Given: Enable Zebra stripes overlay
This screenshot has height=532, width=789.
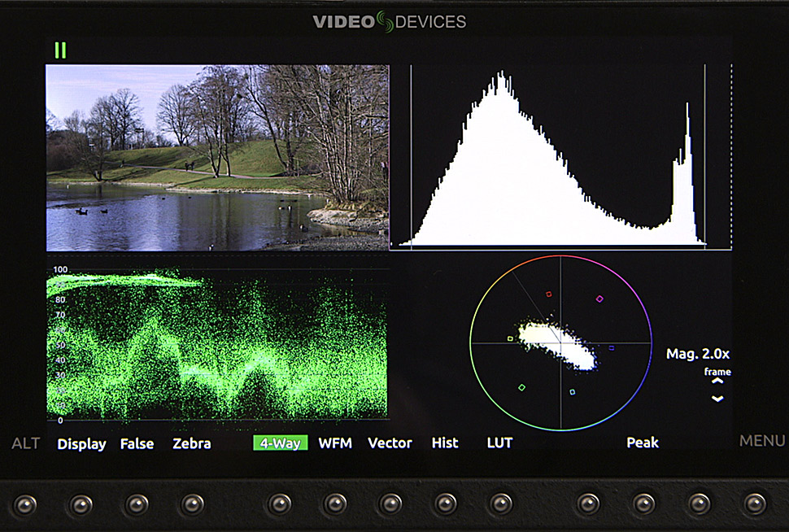Looking at the screenshot, I should pos(192,443).
